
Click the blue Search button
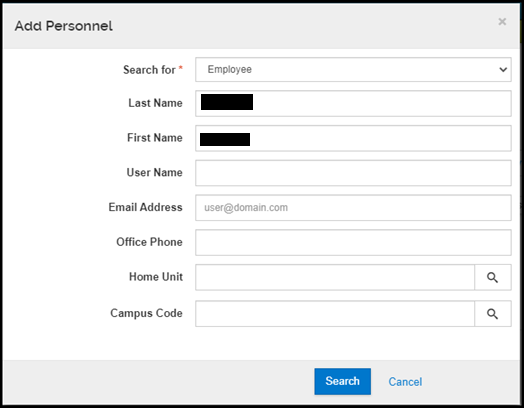coord(343,381)
